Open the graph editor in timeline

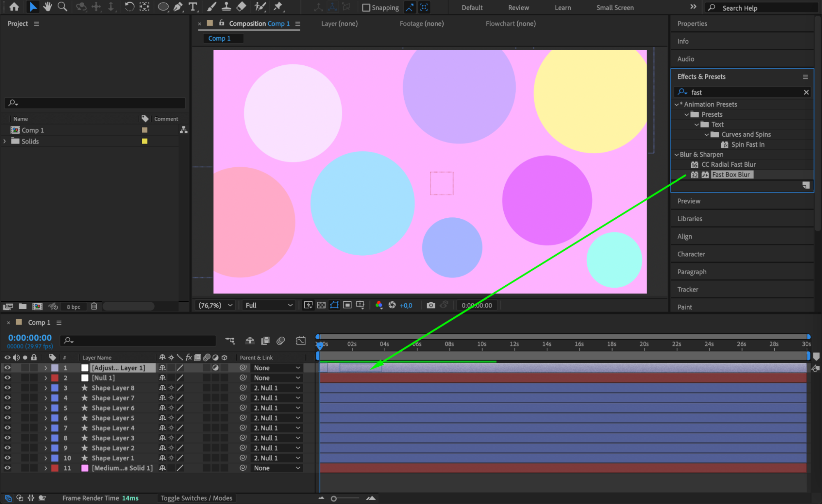click(301, 340)
